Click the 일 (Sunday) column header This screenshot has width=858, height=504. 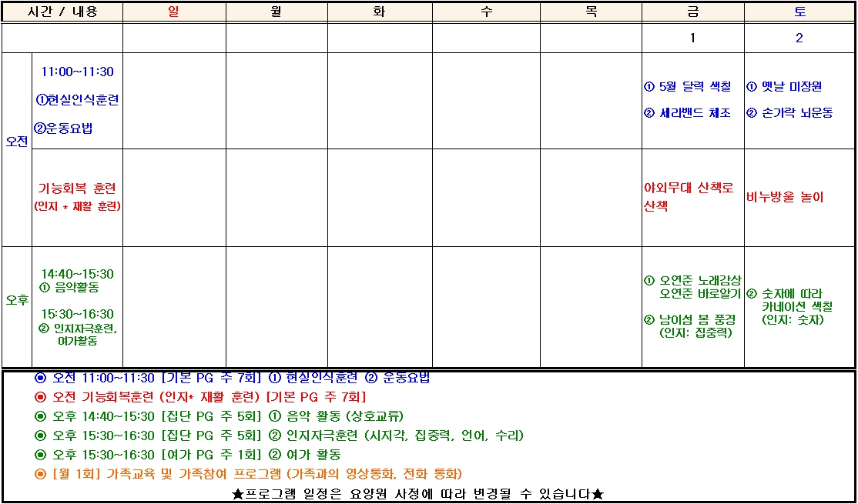tap(175, 12)
